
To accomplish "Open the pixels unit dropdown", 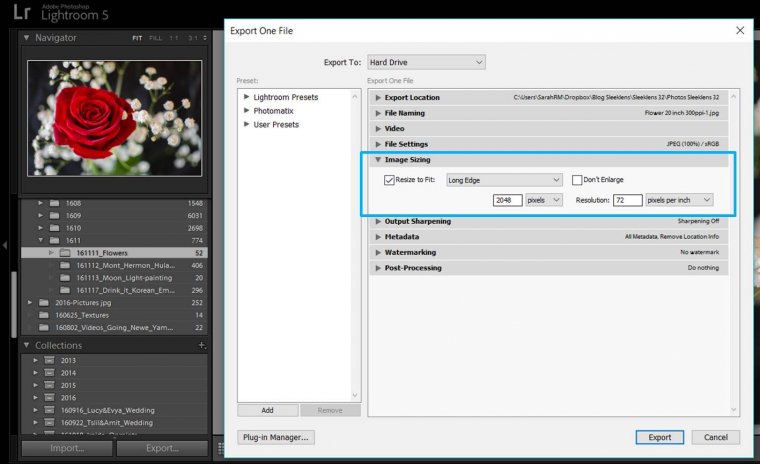I will tap(544, 200).
